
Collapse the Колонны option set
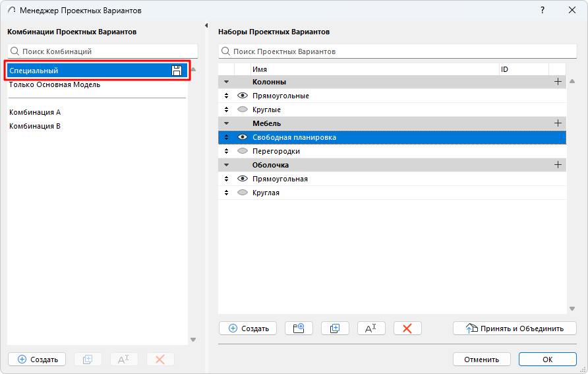coord(227,82)
